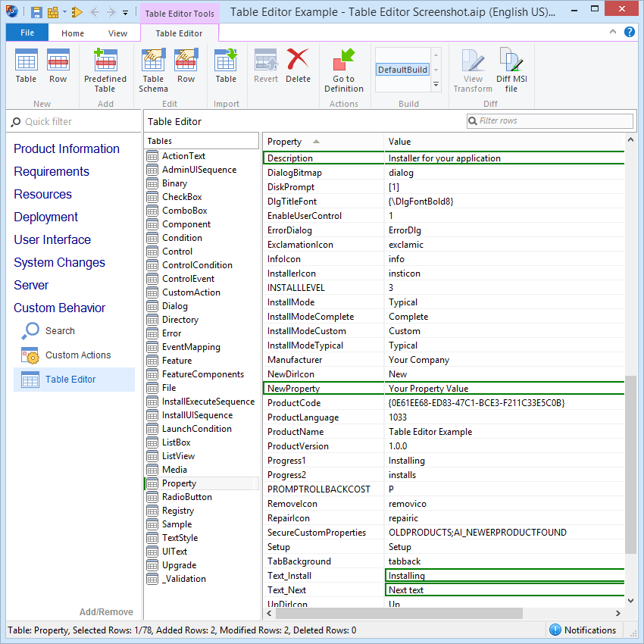Collapse the ribbon with the chevron
This screenshot has height=644, width=644.
[x=613, y=32]
